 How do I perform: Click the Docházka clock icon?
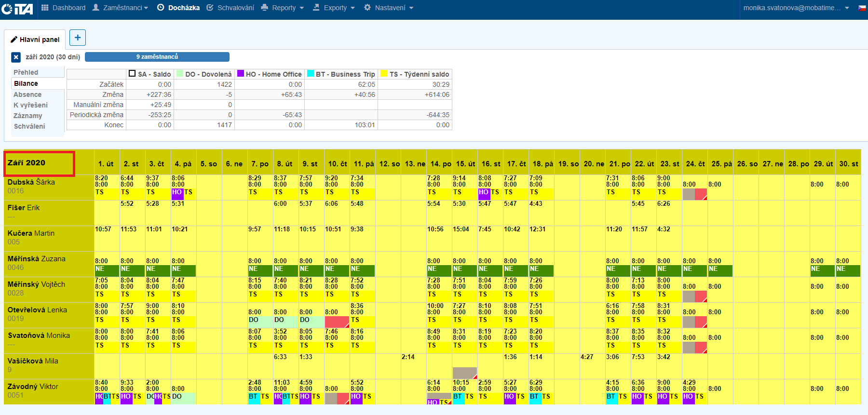[x=161, y=8]
